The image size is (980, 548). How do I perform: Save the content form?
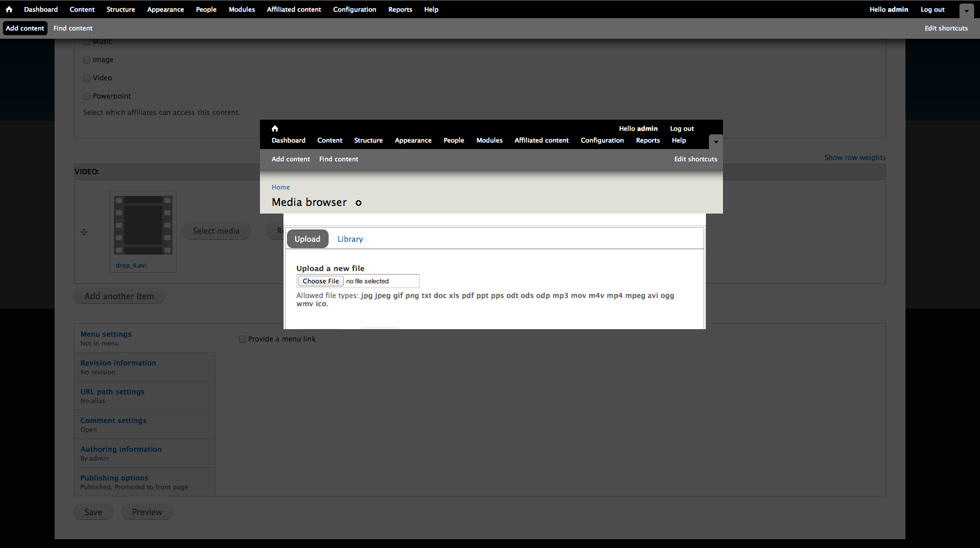coord(93,512)
